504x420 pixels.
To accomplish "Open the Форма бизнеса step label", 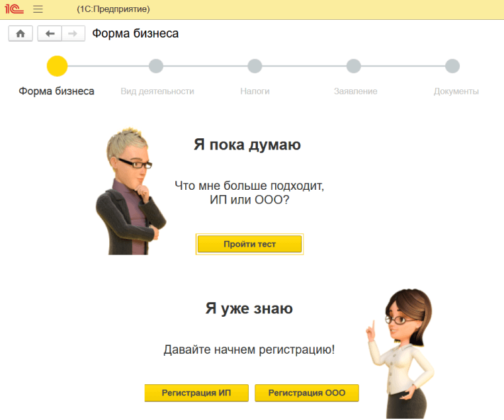I will (56, 91).
